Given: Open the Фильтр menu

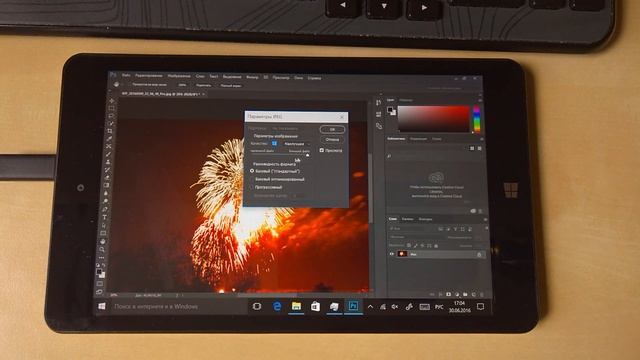Looking at the screenshot, I should click(x=252, y=77).
